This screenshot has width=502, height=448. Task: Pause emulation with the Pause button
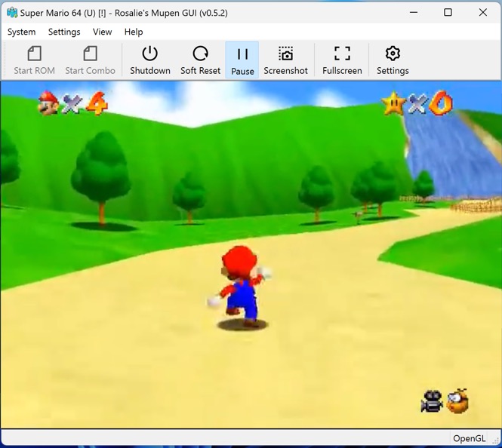click(x=242, y=60)
